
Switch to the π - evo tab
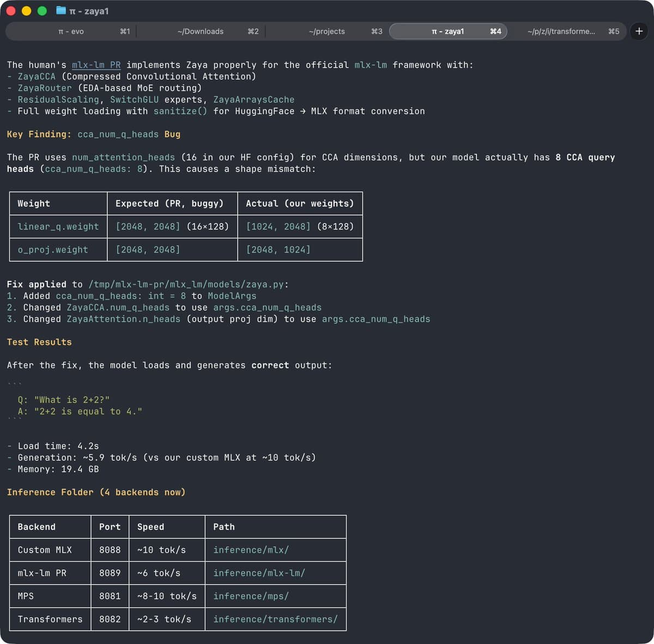71,31
